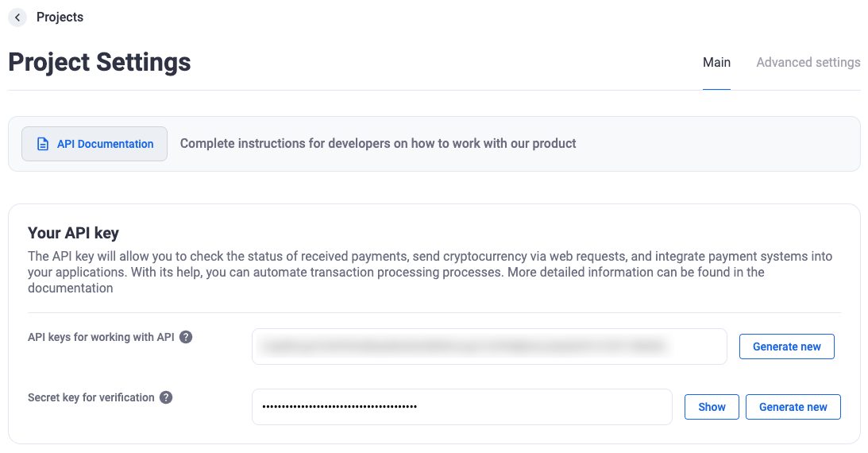The height and width of the screenshot is (453, 868).
Task: Switch to the Main tab
Action: pyautogui.click(x=716, y=63)
